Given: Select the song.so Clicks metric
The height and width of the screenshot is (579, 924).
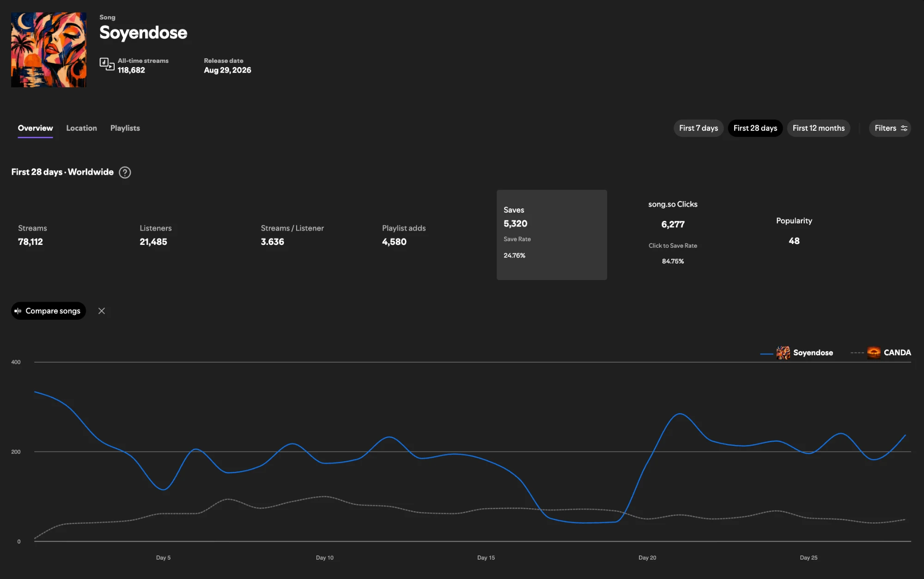Looking at the screenshot, I should click(673, 232).
